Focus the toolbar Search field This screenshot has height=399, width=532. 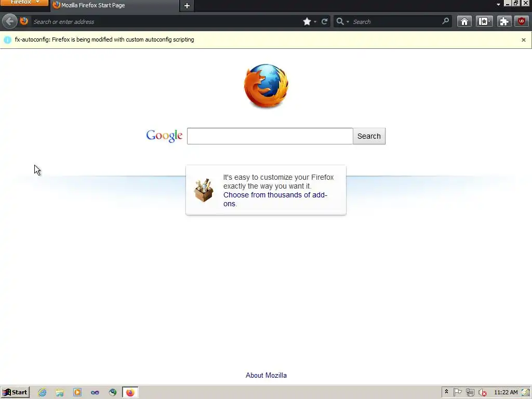(x=395, y=22)
